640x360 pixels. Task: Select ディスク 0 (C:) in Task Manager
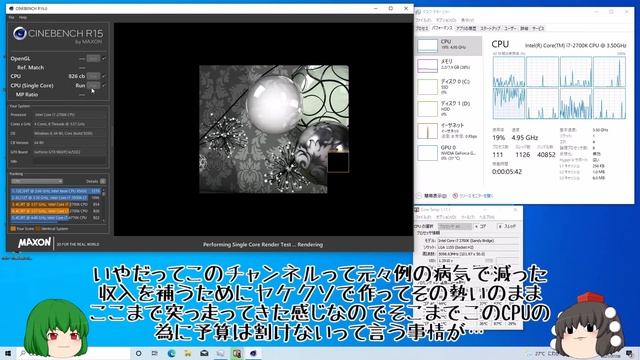[x=448, y=87]
